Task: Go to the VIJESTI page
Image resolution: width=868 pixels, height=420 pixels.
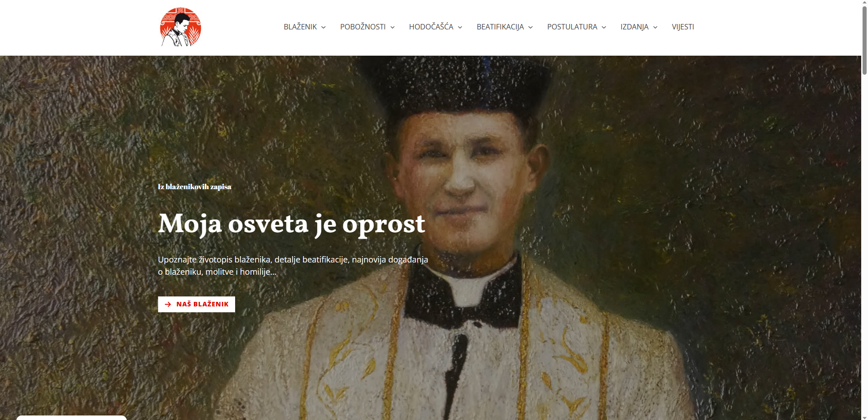Action: coord(683,27)
